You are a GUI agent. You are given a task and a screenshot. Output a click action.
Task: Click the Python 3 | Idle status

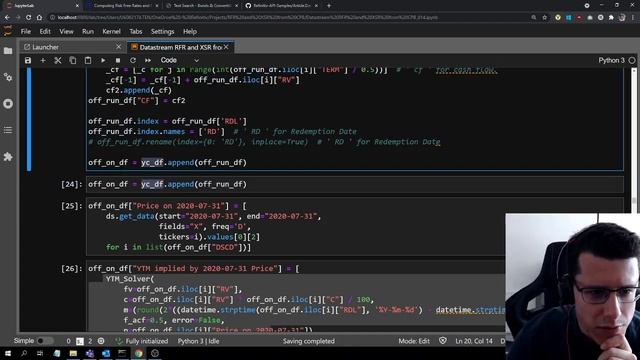pyautogui.click(x=198, y=341)
